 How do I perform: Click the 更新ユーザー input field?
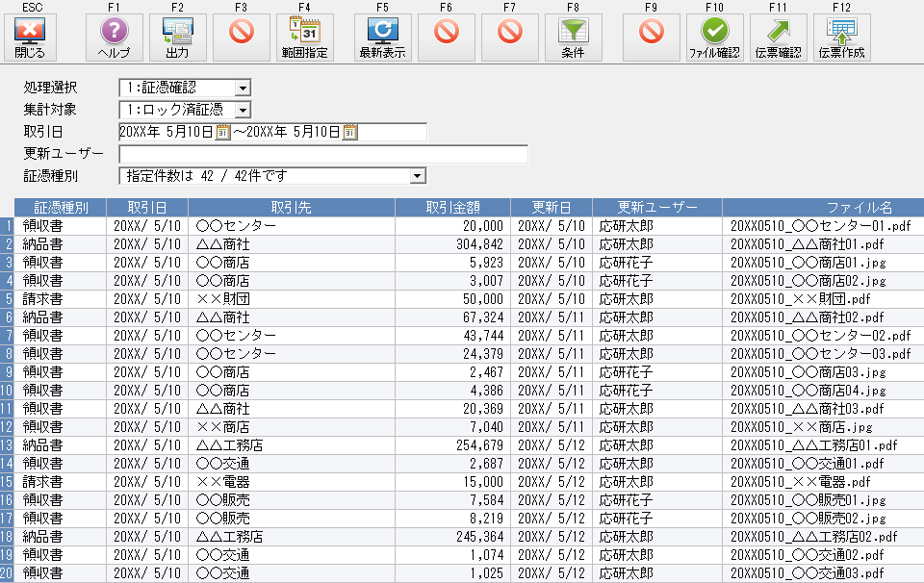point(323,154)
